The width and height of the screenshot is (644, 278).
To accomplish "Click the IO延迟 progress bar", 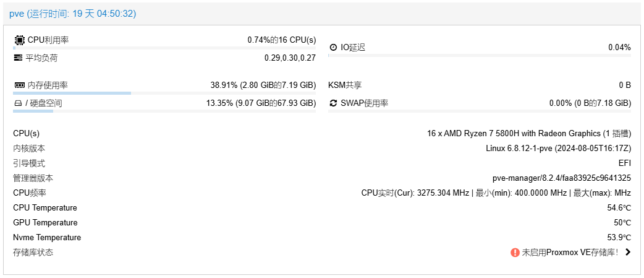I will pyautogui.click(x=480, y=55).
